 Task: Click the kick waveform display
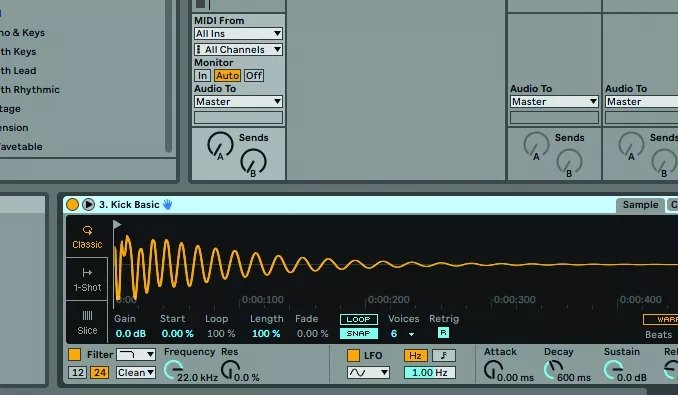click(x=396, y=264)
